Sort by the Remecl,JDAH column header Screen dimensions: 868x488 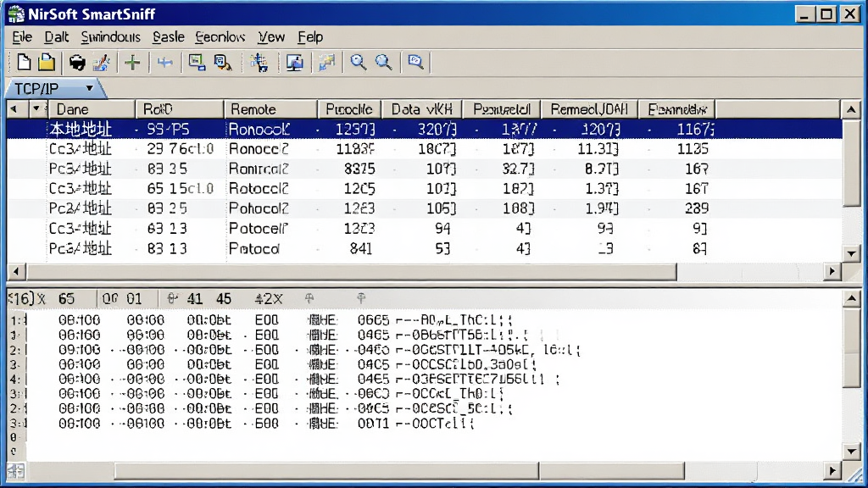click(x=589, y=109)
